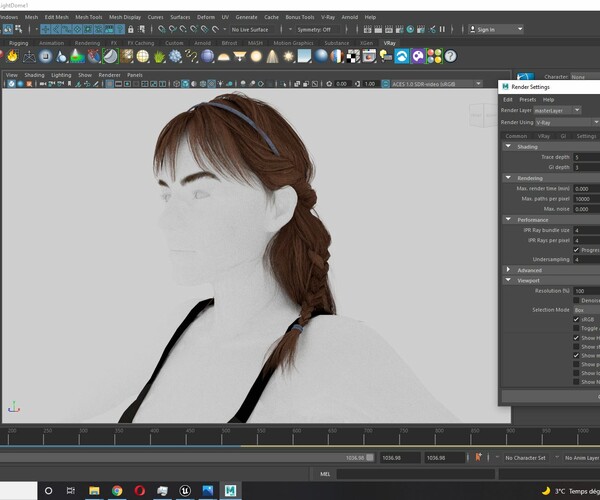The width and height of the screenshot is (600, 500).
Task: Open the Render Using V-Ray dropdown
Action: pyautogui.click(x=567, y=122)
